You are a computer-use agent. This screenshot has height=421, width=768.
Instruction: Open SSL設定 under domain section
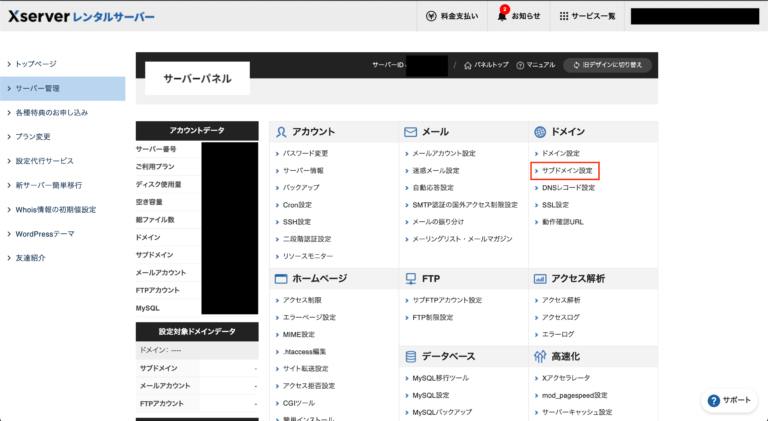click(555, 204)
